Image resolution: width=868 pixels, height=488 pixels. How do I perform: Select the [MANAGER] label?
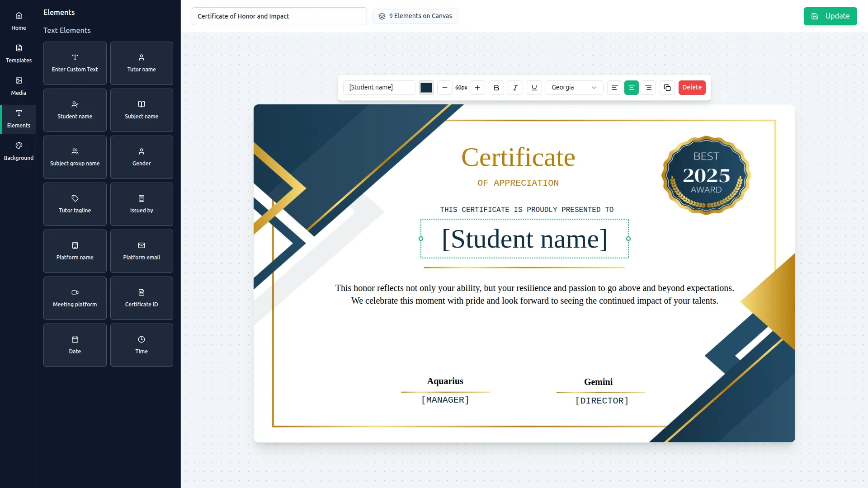tap(445, 400)
